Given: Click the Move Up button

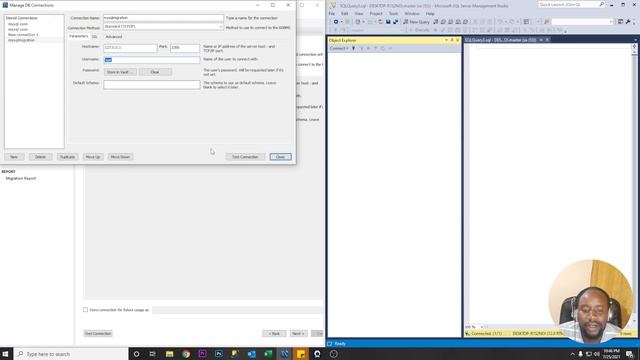Looking at the screenshot, I should click(93, 157).
